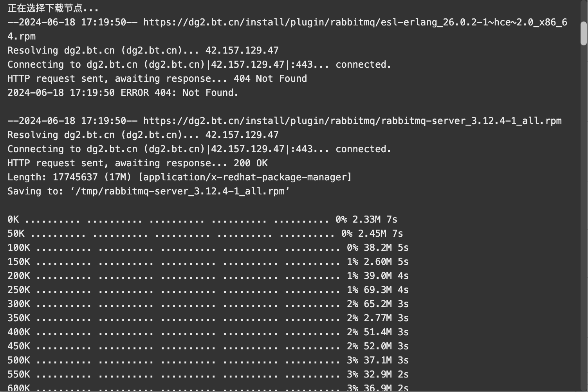Click the 100K progress row showing 38.2M
This screenshot has width=588, height=392.
[208, 248]
